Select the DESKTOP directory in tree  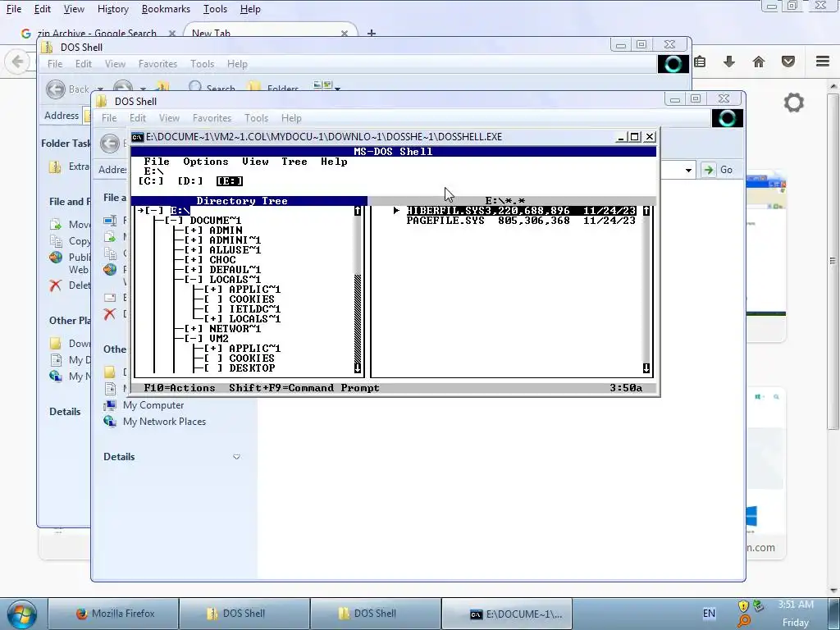pyautogui.click(x=252, y=368)
